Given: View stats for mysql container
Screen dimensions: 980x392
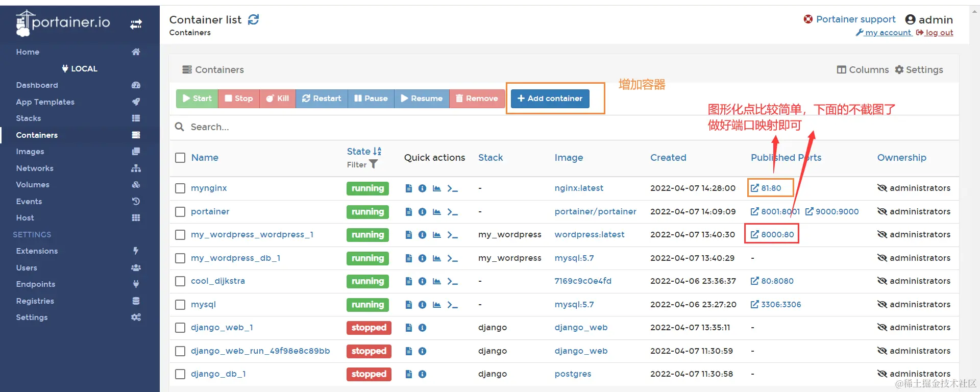Looking at the screenshot, I should (436, 305).
